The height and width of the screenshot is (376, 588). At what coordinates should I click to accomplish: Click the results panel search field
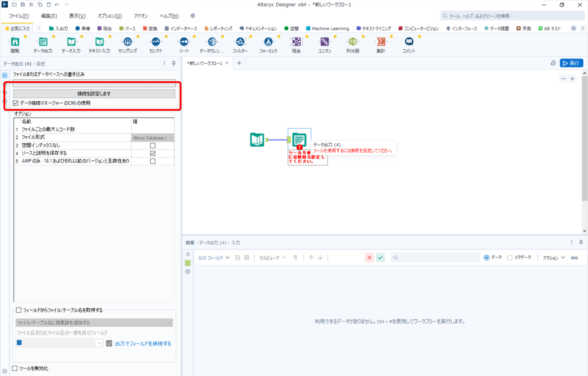(435, 258)
